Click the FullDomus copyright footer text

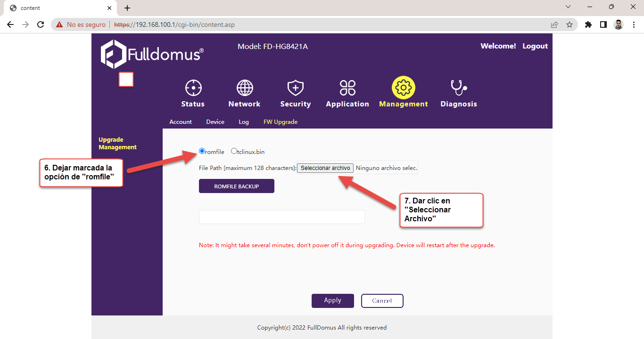(322, 328)
